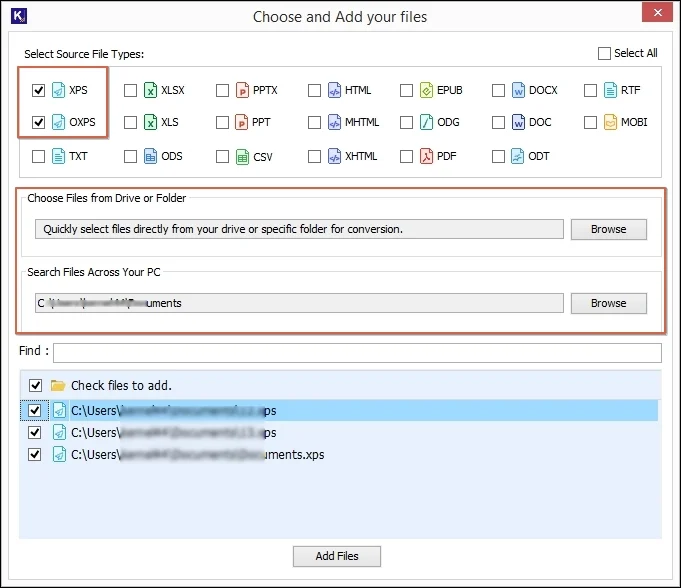Click the XLSX label text
This screenshot has height=588, width=681.
click(x=173, y=90)
